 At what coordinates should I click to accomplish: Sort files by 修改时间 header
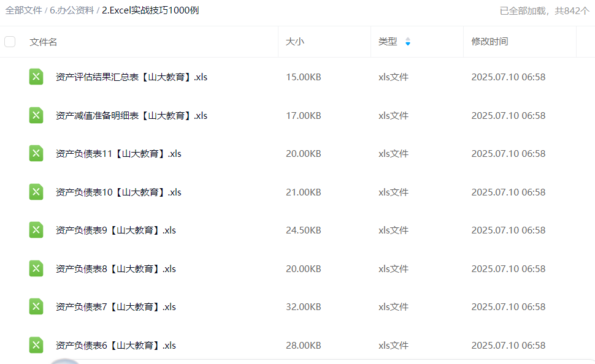489,42
